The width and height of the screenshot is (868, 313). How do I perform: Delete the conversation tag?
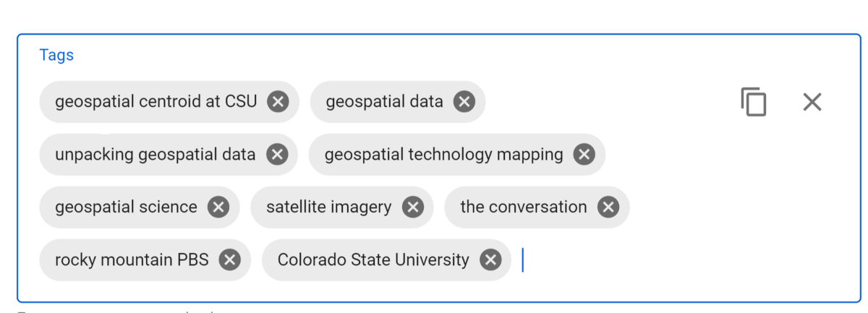pyautogui.click(x=608, y=207)
